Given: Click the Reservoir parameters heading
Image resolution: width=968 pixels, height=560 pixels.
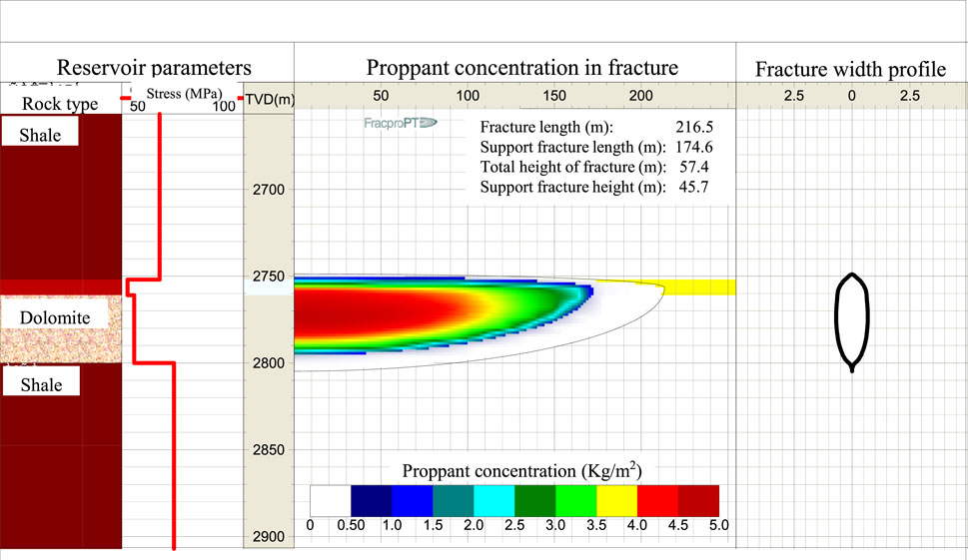Looking at the screenshot, I should point(154,67).
